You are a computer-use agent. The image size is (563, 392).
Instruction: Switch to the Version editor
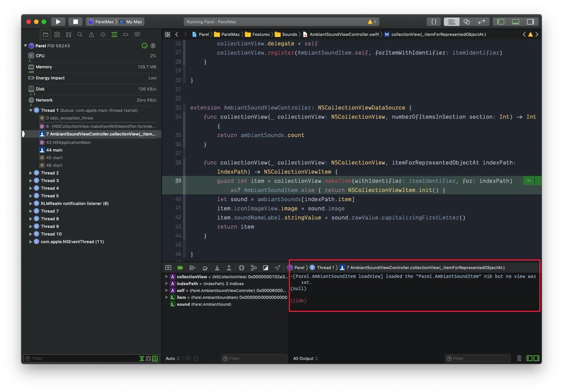click(x=481, y=22)
